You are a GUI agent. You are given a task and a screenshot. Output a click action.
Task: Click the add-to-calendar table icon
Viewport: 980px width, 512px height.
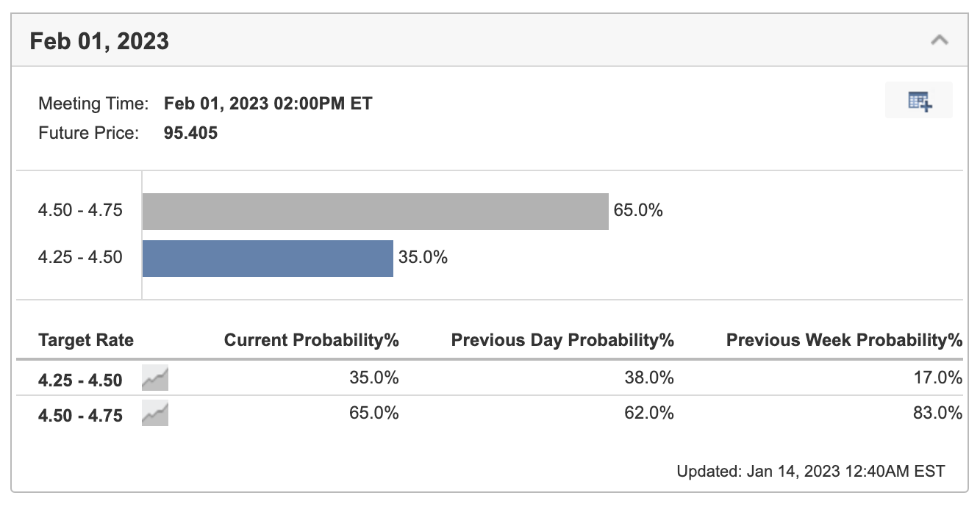919,101
